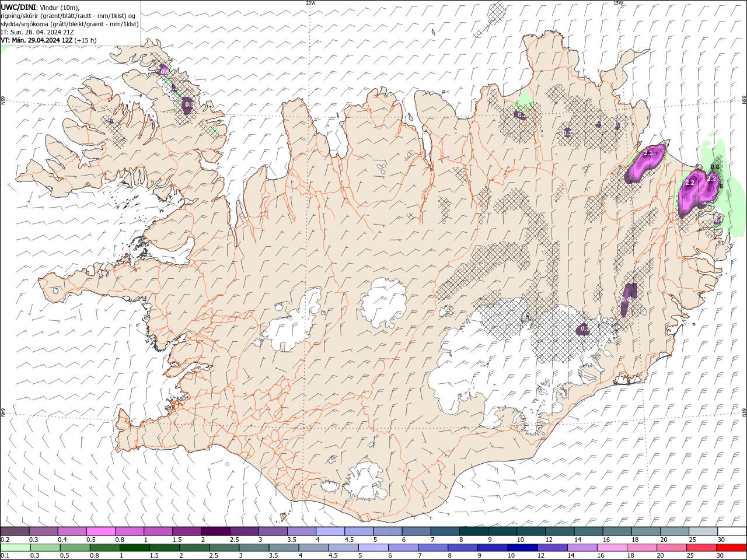Pick the white swatch labelled 30 in upper legend

(732, 531)
